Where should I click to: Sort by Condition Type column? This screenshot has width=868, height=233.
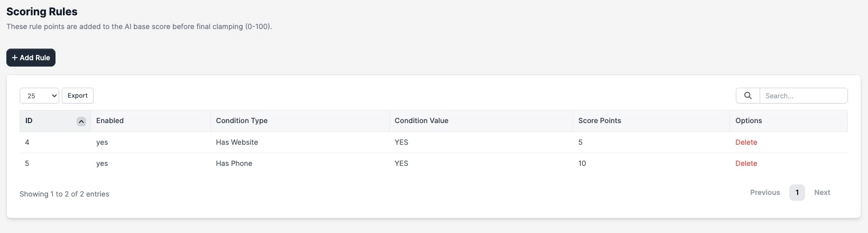[x=242, y=120]
